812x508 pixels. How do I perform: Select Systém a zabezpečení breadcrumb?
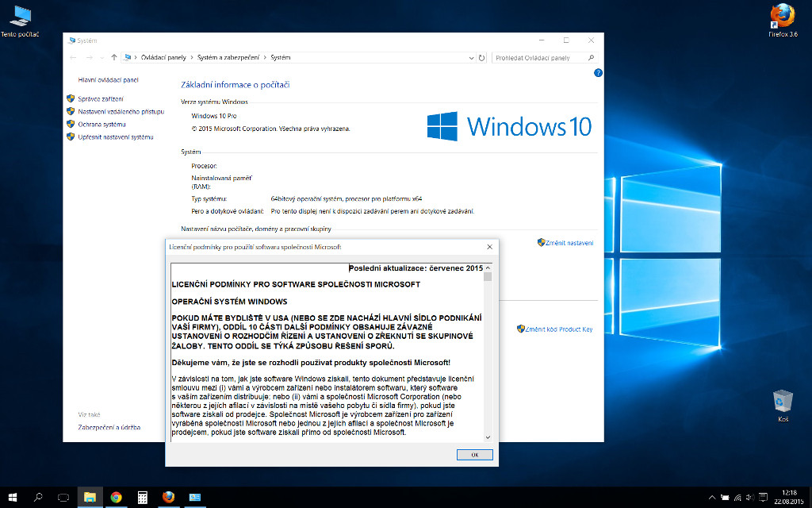228,57
